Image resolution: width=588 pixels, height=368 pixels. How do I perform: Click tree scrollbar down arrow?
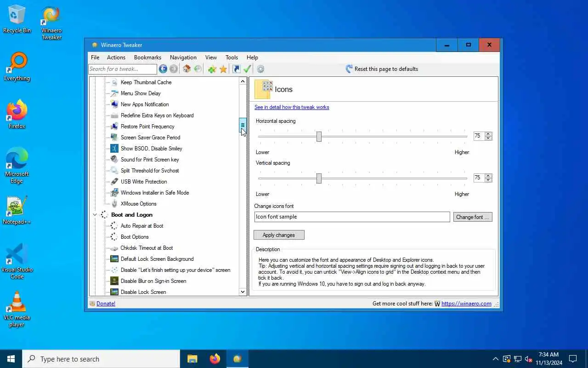point(243,292)
